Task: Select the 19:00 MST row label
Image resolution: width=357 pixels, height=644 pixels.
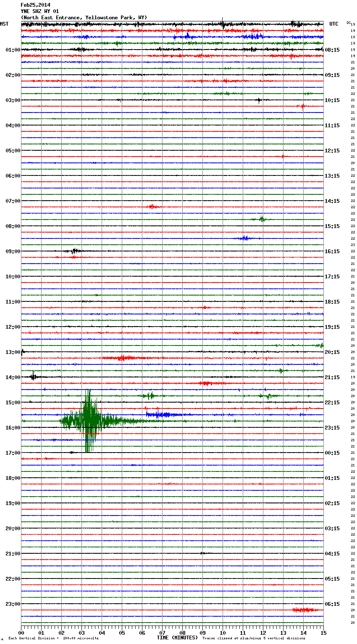Action: click(13, 503)
